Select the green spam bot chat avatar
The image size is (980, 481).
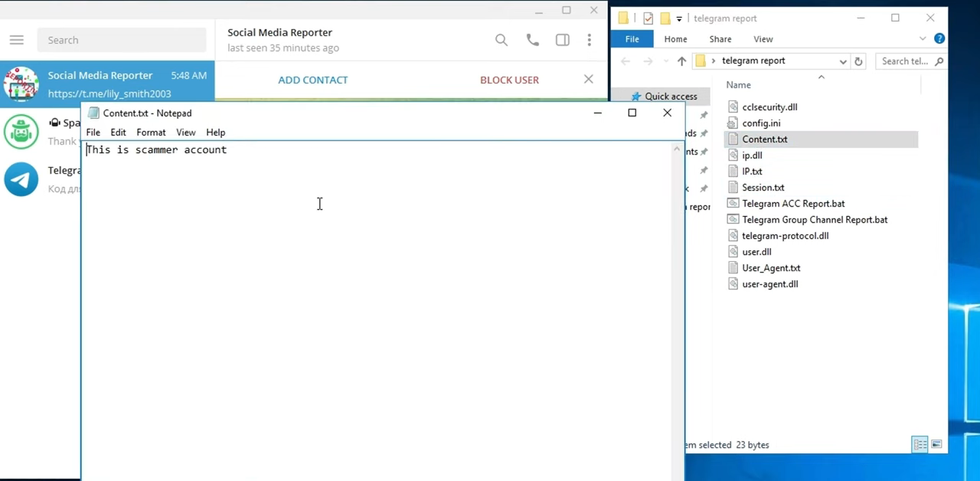tap(21, 132)
